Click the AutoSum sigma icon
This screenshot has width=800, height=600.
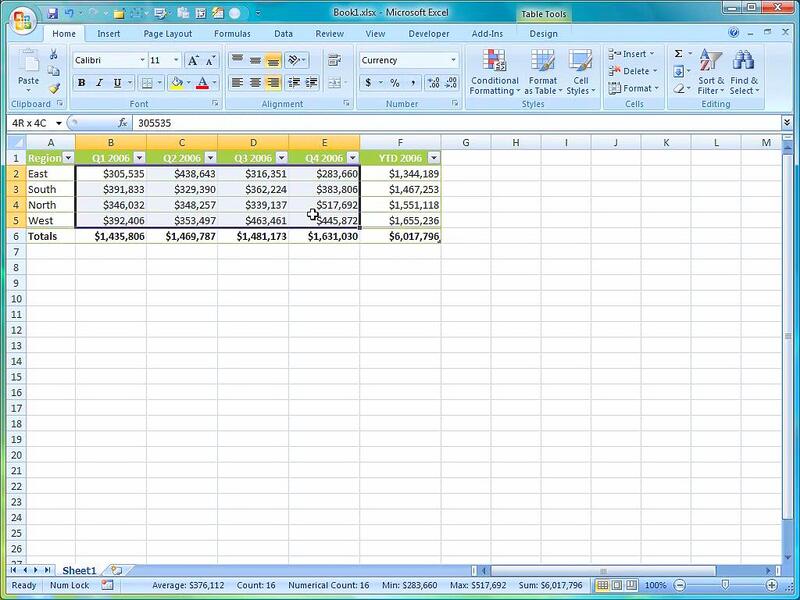pyautogui.click(x=678, y=54)
